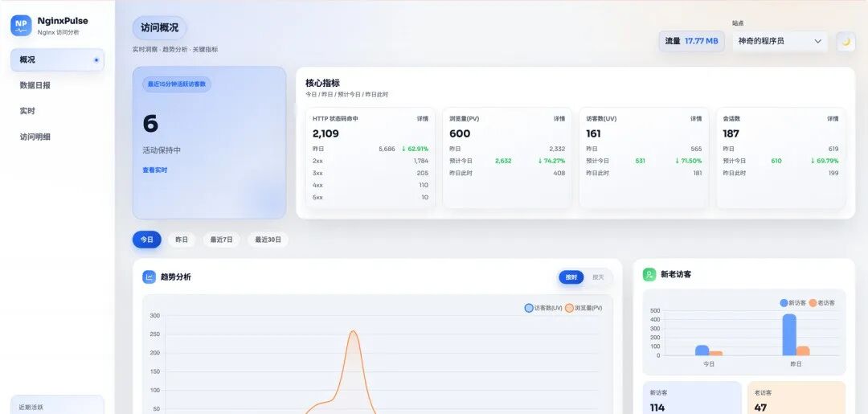
Task: Select the 今日 time range tab
Action: point(147,240)
